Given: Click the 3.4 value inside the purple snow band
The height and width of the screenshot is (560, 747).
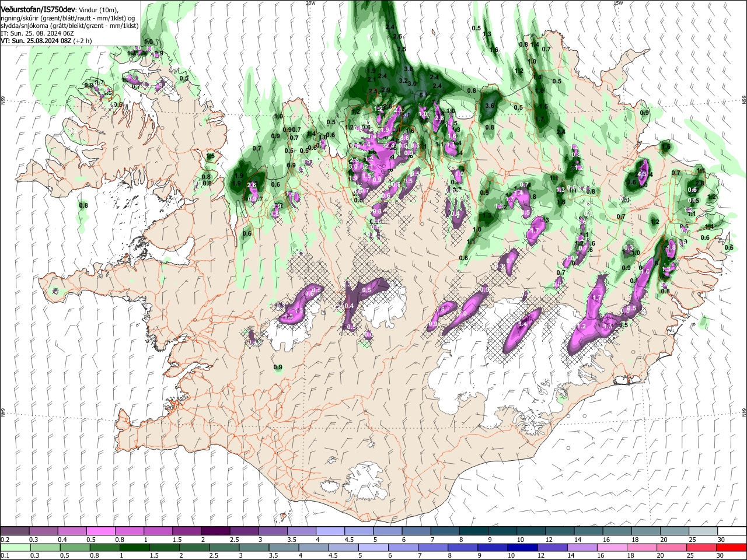Looking at the screenshot, I should coord(523,324).
